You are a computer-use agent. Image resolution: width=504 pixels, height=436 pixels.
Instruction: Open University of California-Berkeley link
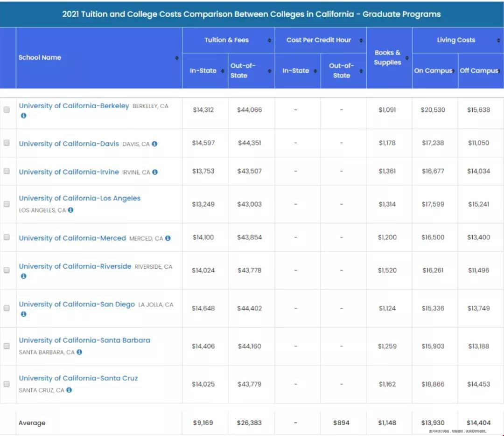(x=74, y=106)
